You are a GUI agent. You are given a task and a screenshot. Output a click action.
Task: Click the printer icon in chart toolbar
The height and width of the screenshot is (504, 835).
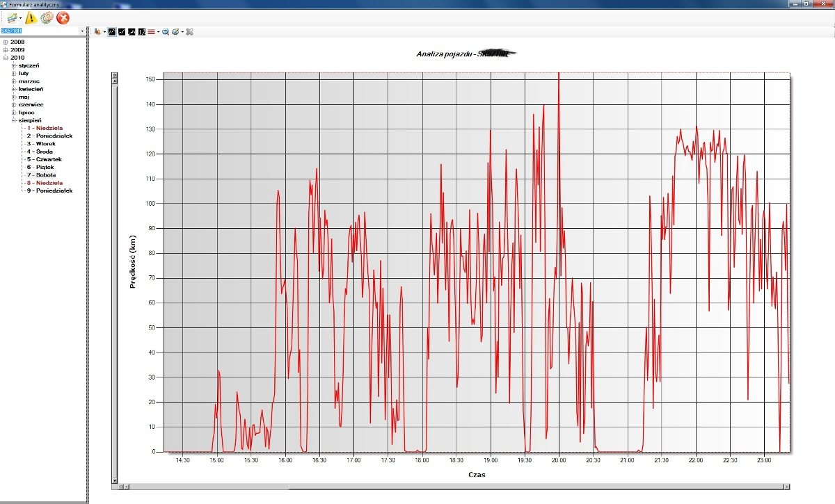(x=175, y=31)
